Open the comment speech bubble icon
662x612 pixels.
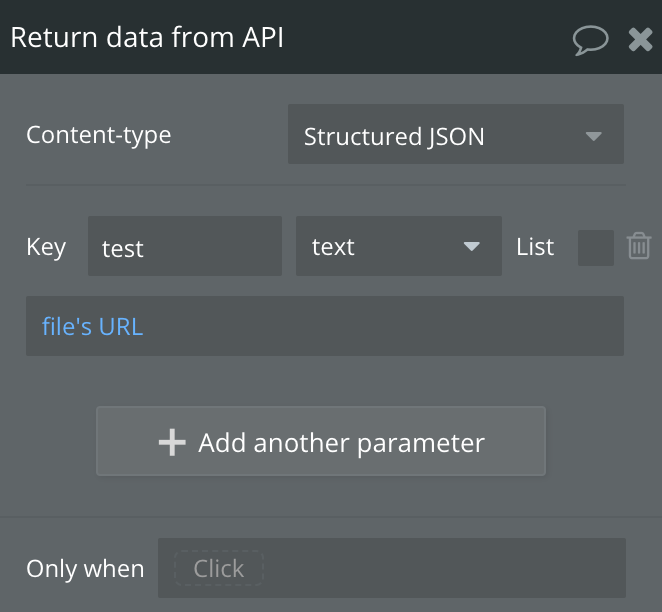pyautogui.click(x=590, y=40)
